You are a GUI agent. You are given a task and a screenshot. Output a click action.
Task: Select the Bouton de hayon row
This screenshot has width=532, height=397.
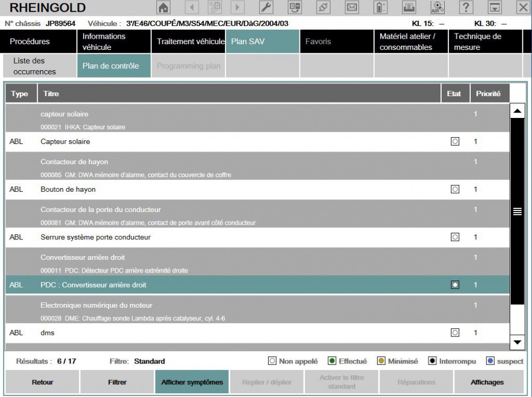click(x=257, y=189)
